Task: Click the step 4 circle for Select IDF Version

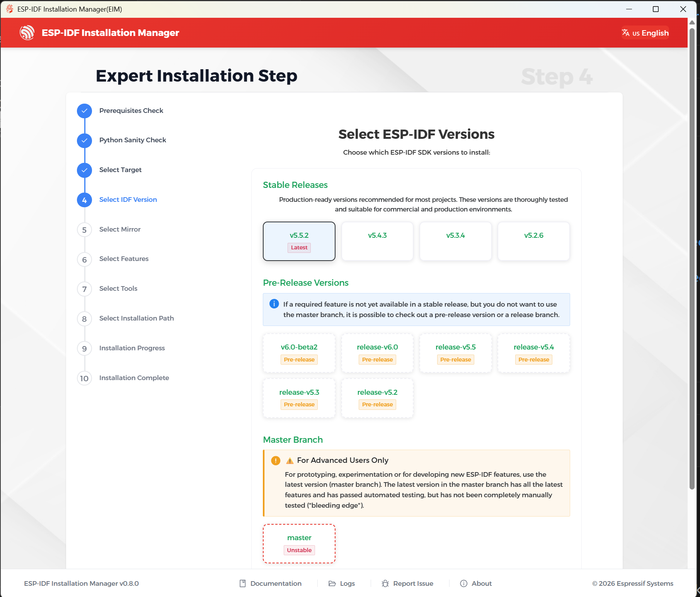Action: [84, 200]
